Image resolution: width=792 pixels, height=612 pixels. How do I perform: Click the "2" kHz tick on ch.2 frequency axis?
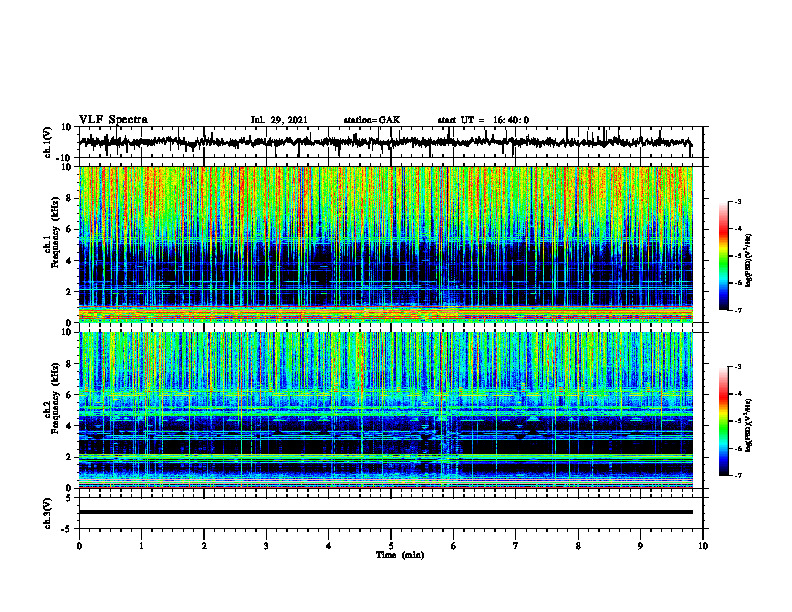69,457
